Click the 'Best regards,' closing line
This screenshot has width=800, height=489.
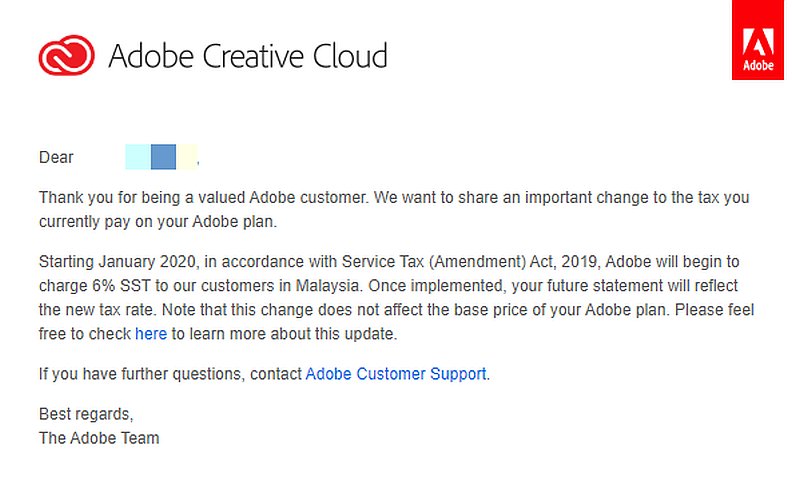pos(86,413)
